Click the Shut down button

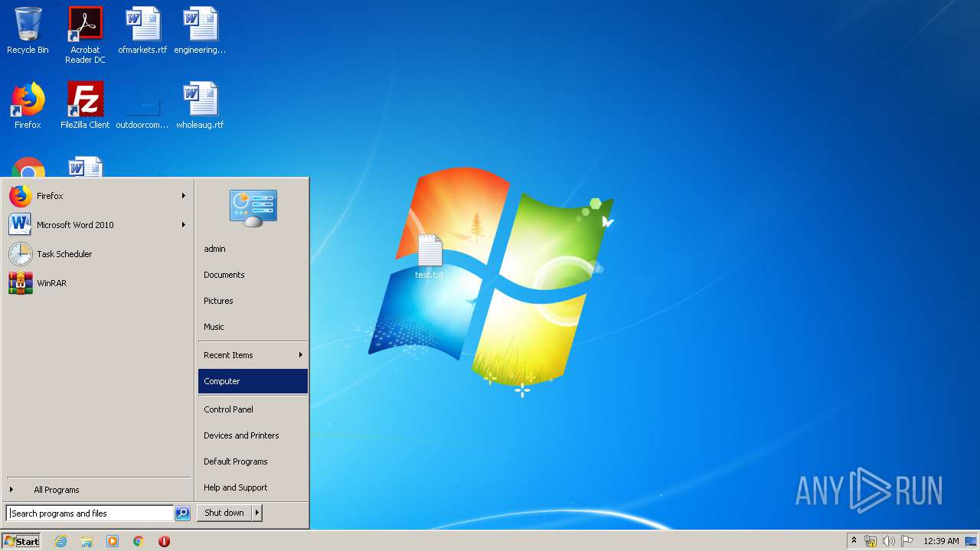pyautogui.click(x=224, y=514)
